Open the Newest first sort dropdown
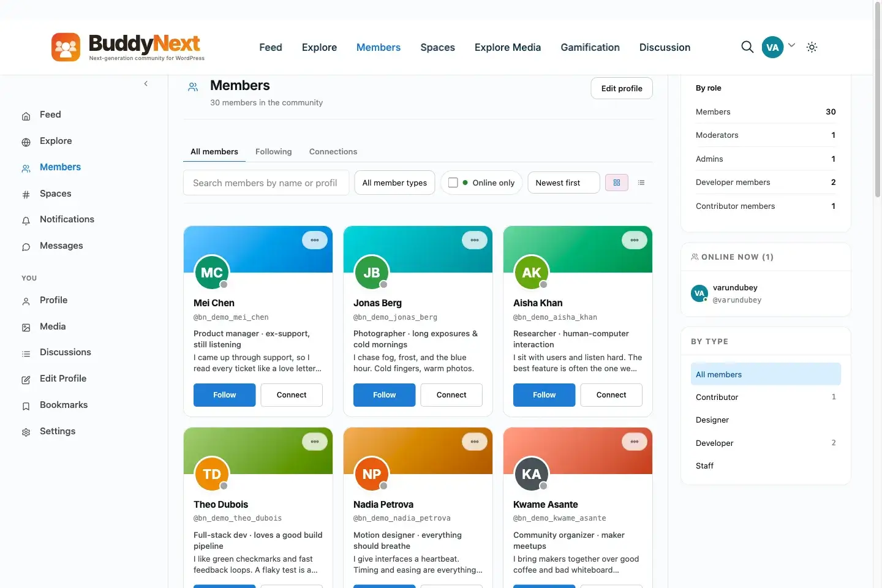The image size is (882, 588). coord(563,183)
